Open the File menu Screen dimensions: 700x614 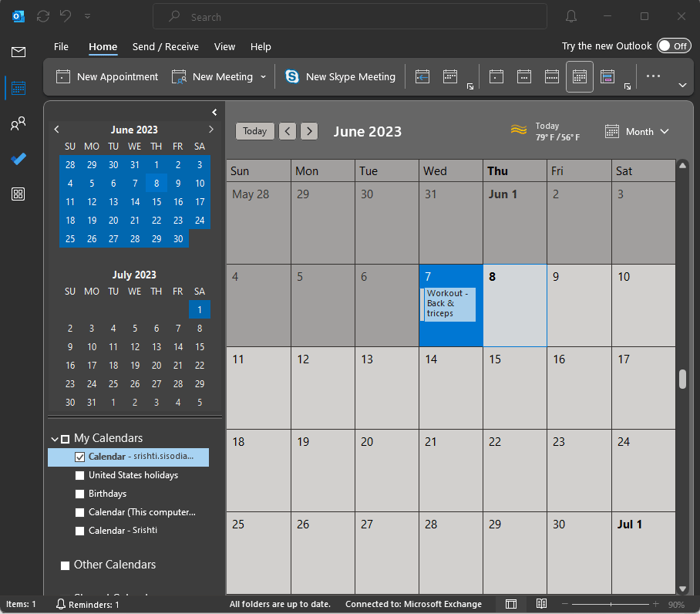click(61, 46)
